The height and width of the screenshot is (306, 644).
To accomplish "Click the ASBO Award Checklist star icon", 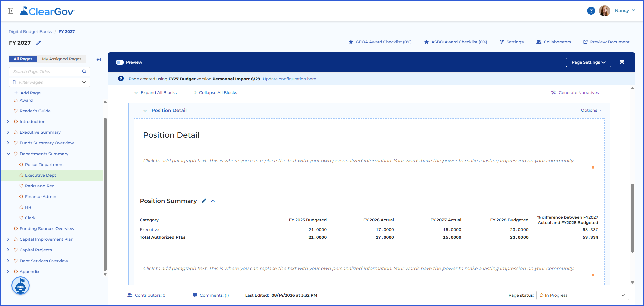I will [426, 42].
